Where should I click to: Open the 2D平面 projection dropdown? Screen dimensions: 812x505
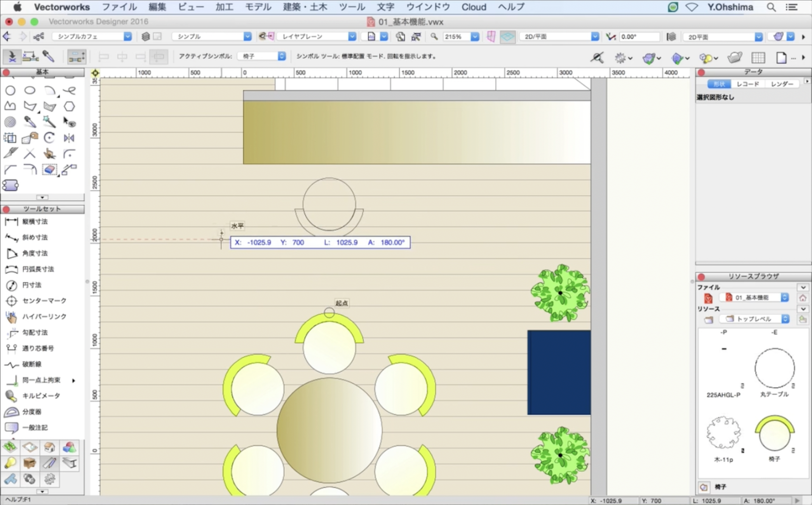coord(722,37)
